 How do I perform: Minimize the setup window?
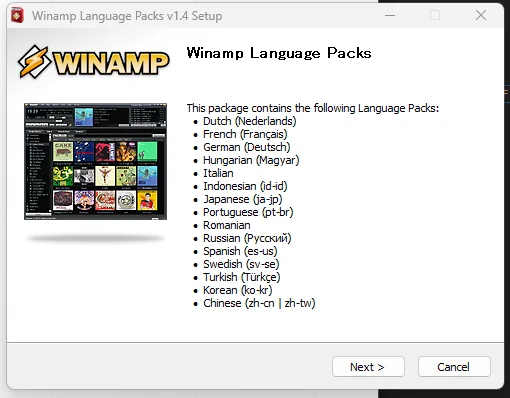(x=390, y=15)
